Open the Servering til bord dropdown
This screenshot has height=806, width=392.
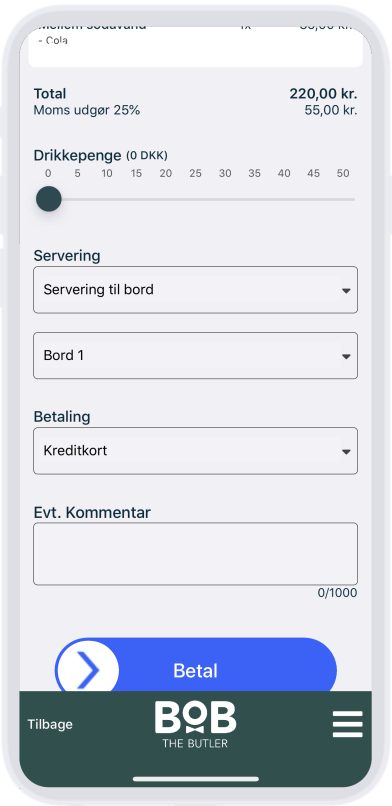pyautogui.click(x=195, y=290)
